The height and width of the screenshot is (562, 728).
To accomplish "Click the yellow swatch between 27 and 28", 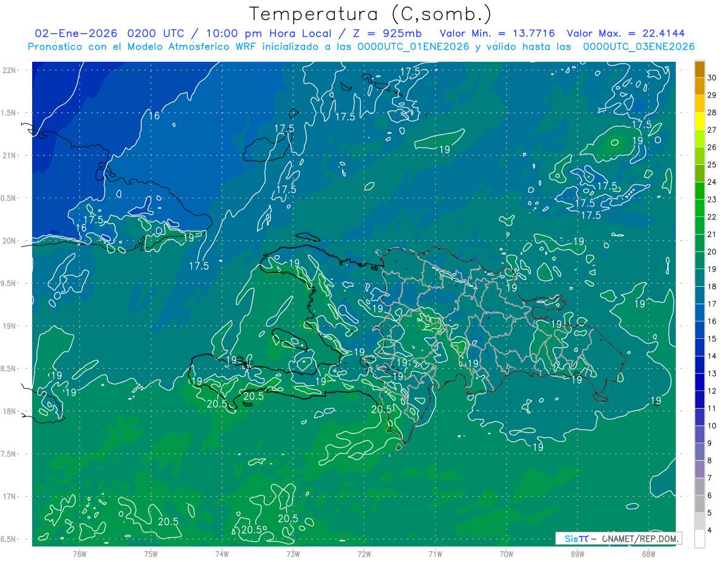I will 699,121.
